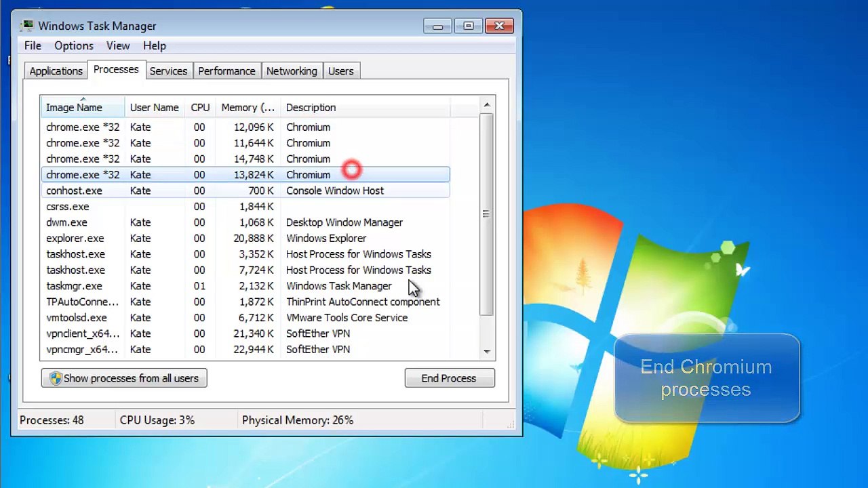
Task: Click the process list vertical scrollbar thumb
Action: coord(486,214)
